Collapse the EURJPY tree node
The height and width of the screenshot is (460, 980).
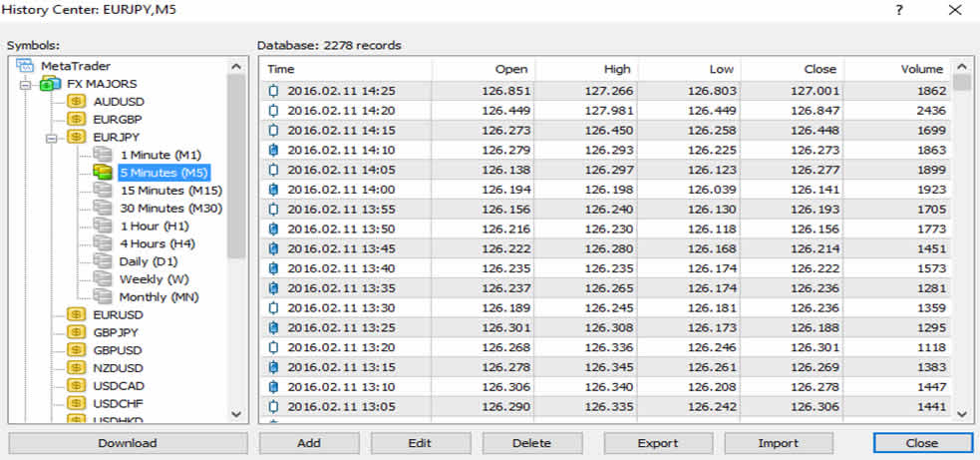pyautogui.click(x=51, y=137)
